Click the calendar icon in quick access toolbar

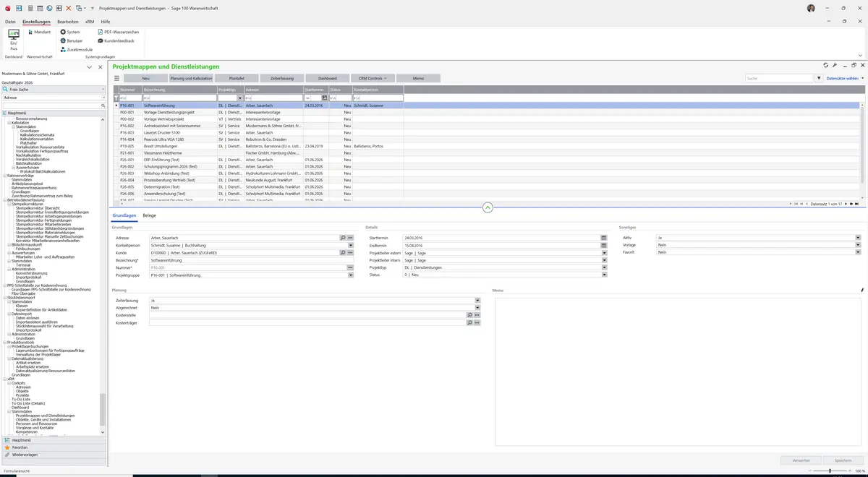tap(39, 8)
